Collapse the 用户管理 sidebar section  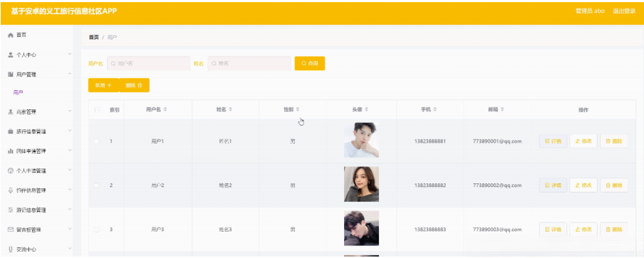pos(70,74)
